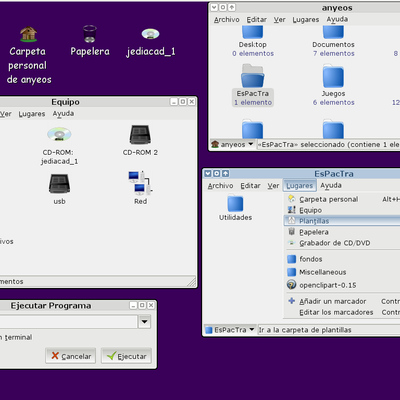
Task: Select the Utilidades folder in EsPacTra
Action: click(x=235, y=204)
